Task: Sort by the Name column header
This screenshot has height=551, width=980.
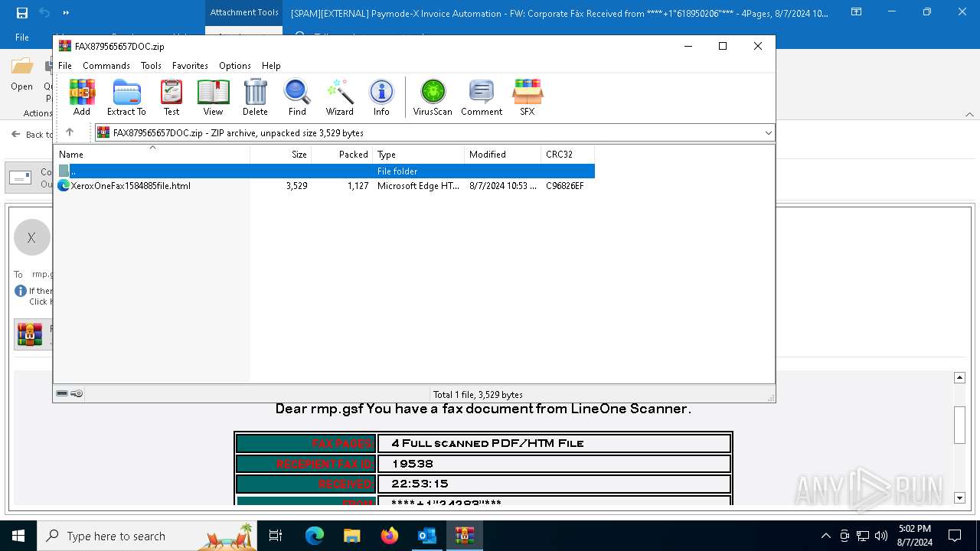Action: point(152,154)
